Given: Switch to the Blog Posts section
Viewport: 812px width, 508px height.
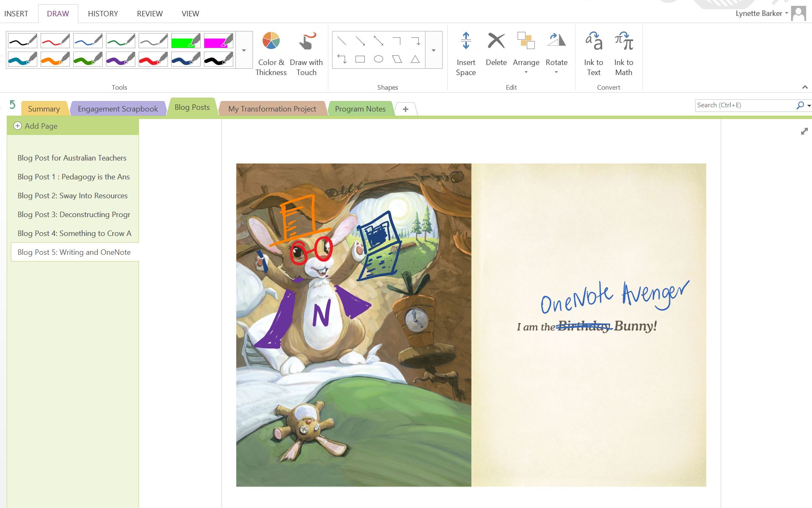Looking at the screenshot, I should [x=192, y=107].
